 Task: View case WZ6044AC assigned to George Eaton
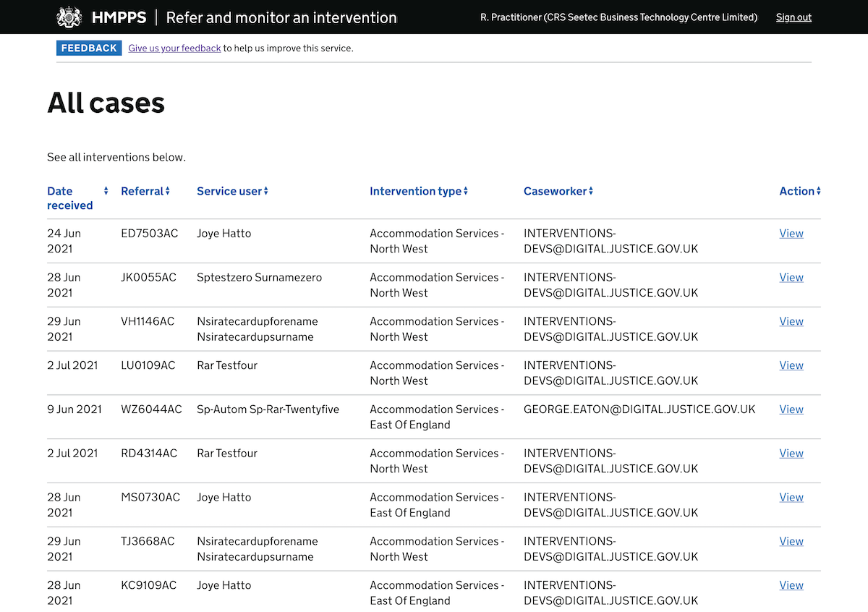pyautogui.click(x=791, y=409)
